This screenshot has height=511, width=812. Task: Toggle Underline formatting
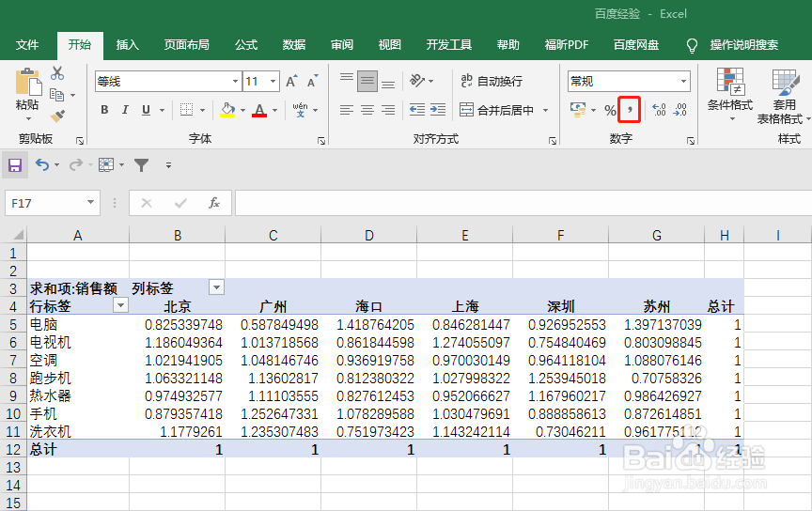146,110
